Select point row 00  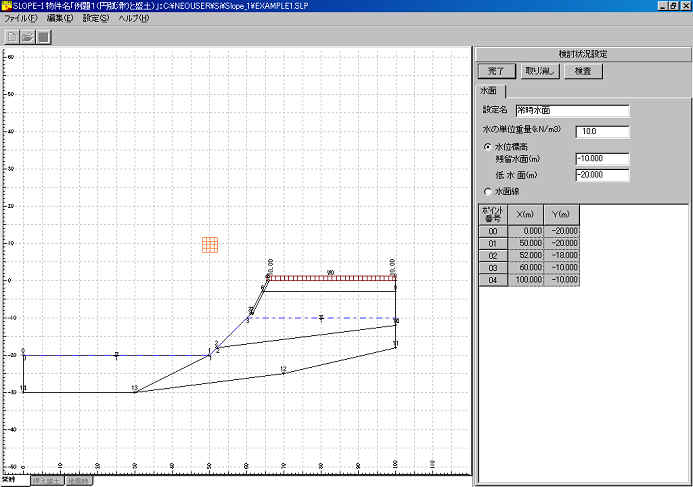point(493,231)
